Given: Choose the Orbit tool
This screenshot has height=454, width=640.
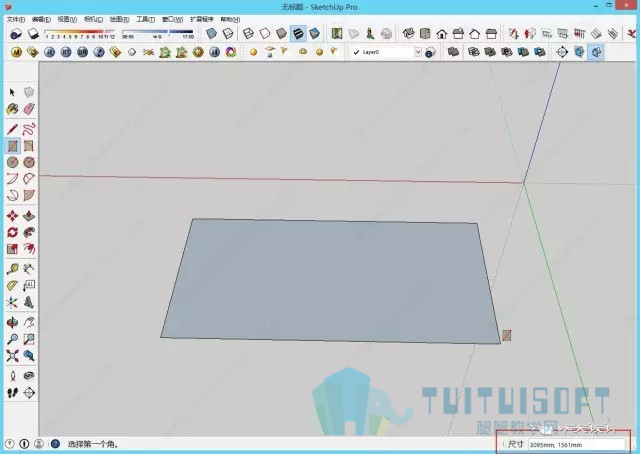Looking at the screenshot, I should click(12, 323).
